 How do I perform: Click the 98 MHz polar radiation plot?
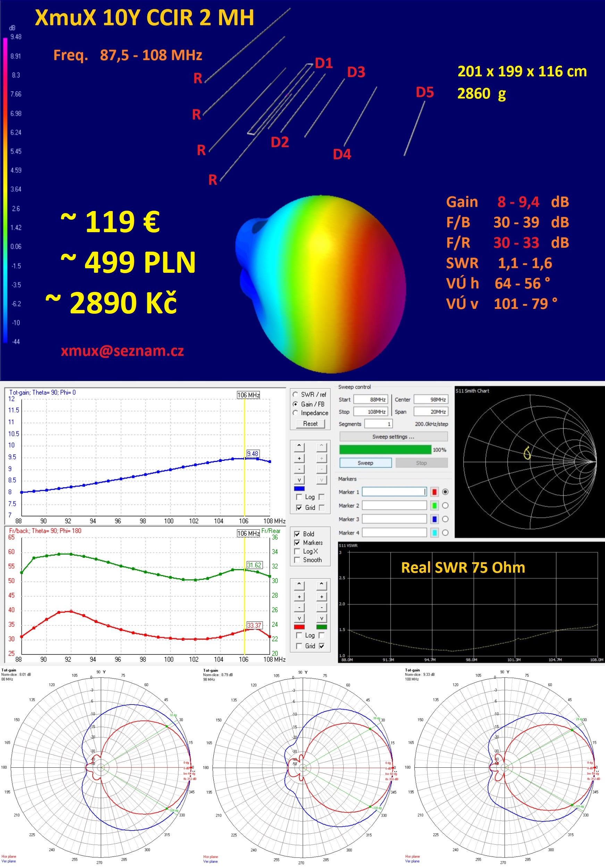(x=303, y=767)
